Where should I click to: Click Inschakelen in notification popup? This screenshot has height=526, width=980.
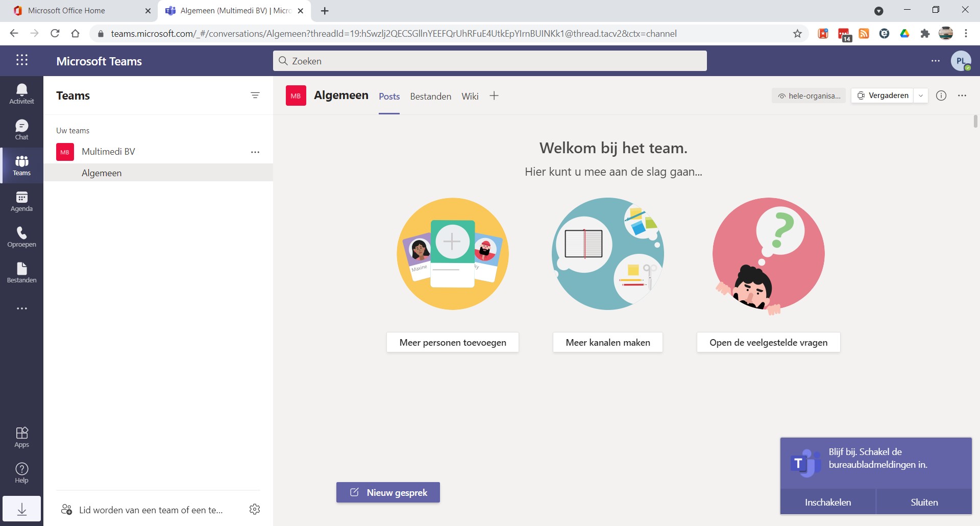click(x=828, y=502)
